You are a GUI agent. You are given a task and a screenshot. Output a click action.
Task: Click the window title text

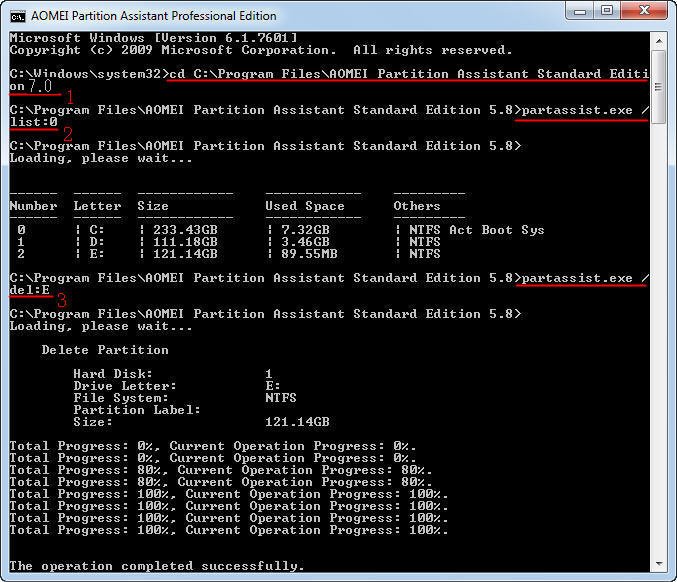154,16
